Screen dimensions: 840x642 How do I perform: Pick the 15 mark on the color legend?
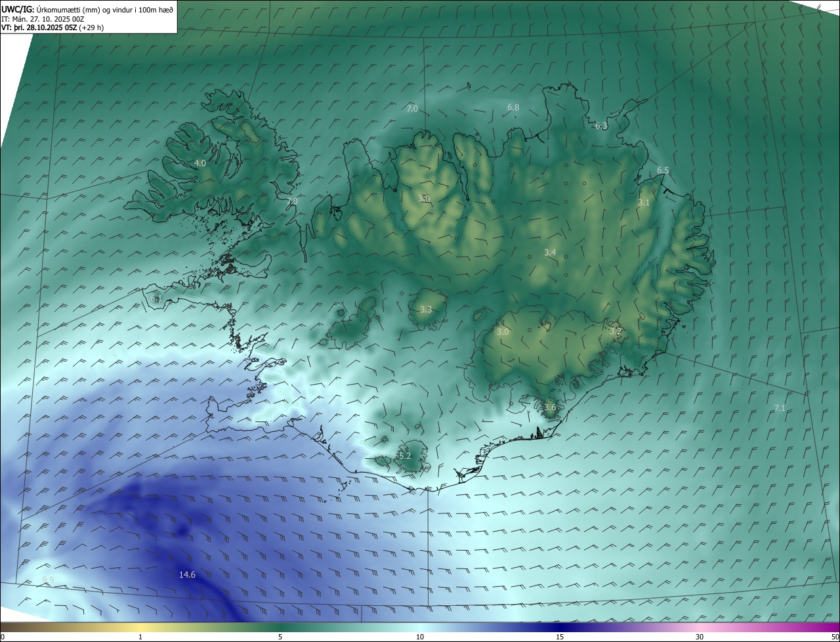click(560, 637)
